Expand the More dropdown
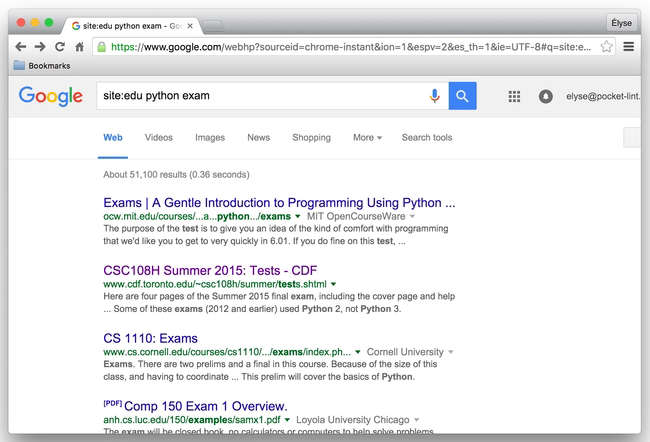This screenshot has width=650, height=442. point(367,138)
